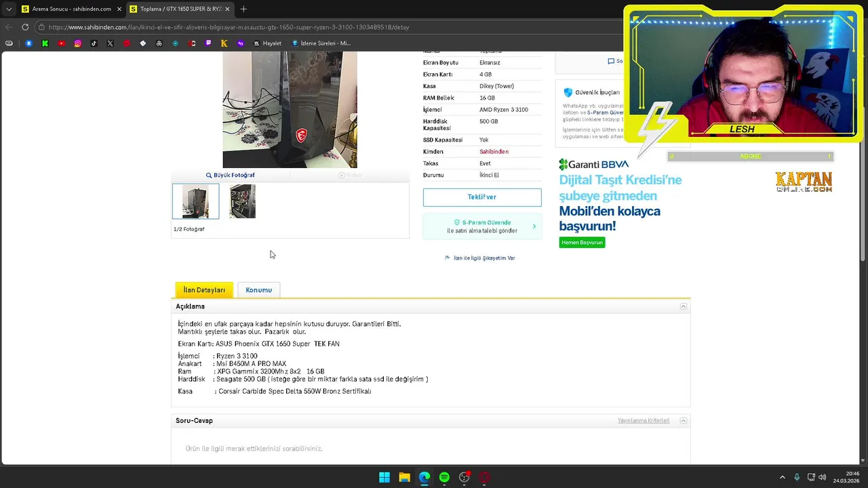The image size is (868, 488).
Task: Click the 'Sahibinden' seller type link
Action: tap(494, 152)
